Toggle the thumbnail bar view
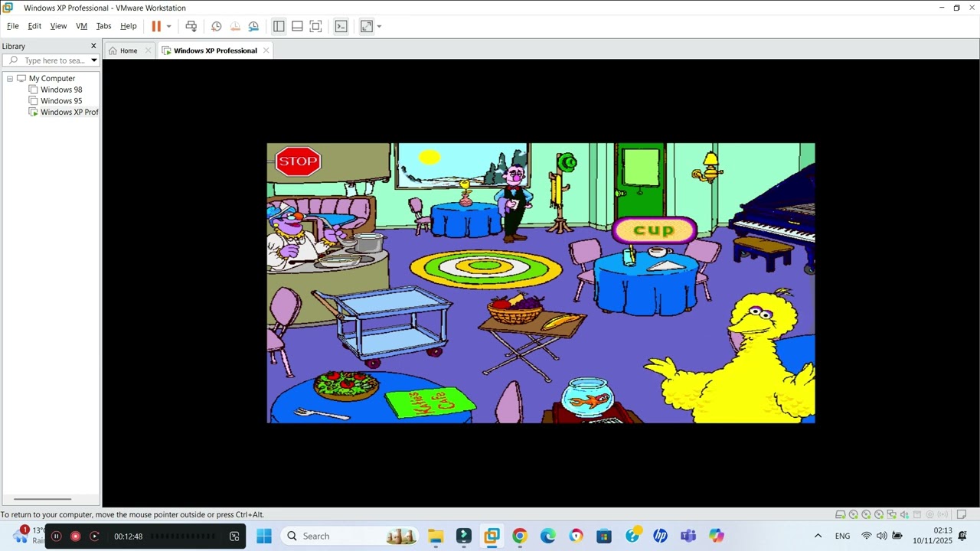Screen dimensions: 980x551 (x=297, y=26)
